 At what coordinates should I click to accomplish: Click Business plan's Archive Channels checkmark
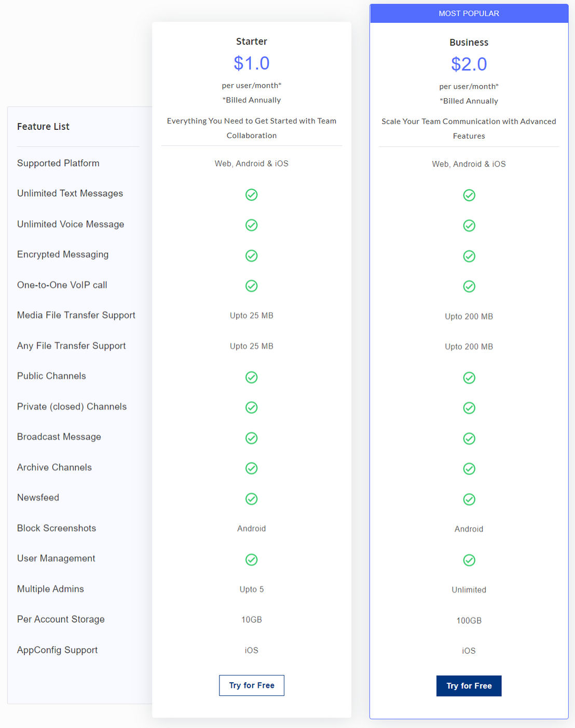click(x=469, y=468)
